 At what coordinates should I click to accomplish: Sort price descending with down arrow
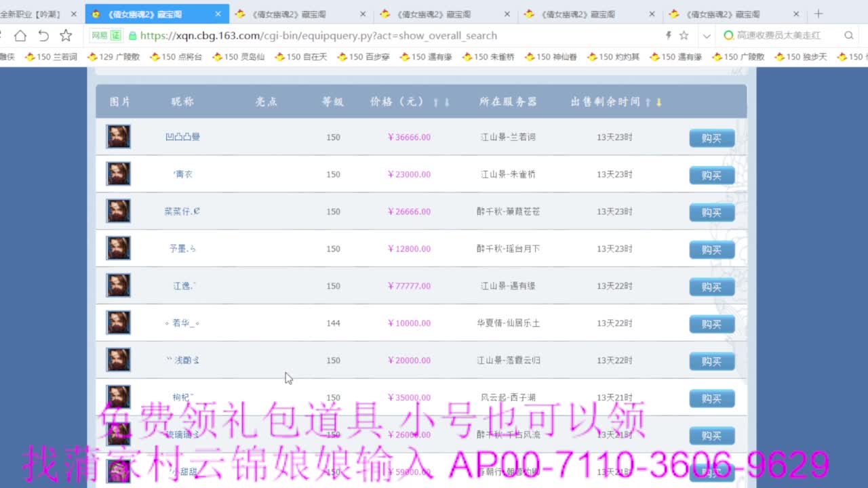pos(446,102)
